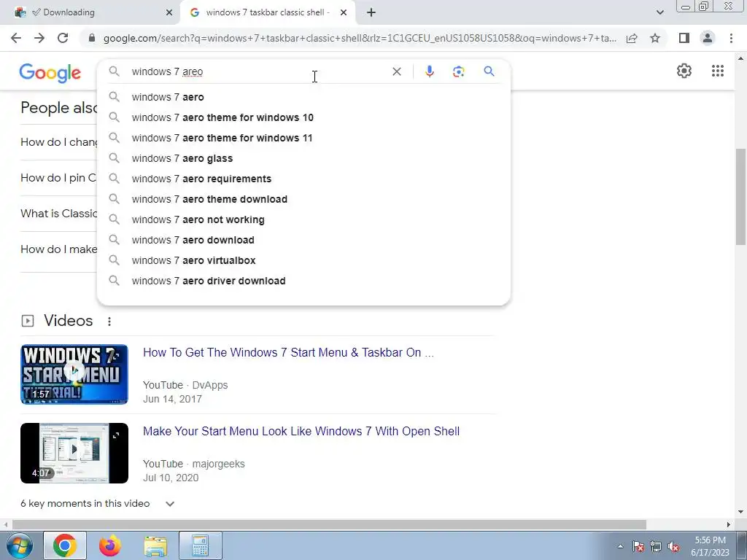Open the Calculator taskbar item
This screenshot has height=560, width=747.
(201, 545)
